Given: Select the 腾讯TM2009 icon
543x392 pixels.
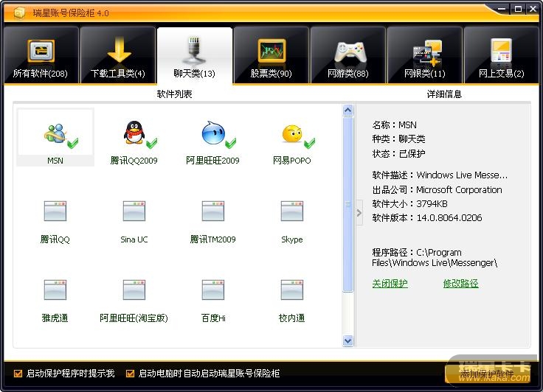Looking at the screenshot, I should click(213, 211).
